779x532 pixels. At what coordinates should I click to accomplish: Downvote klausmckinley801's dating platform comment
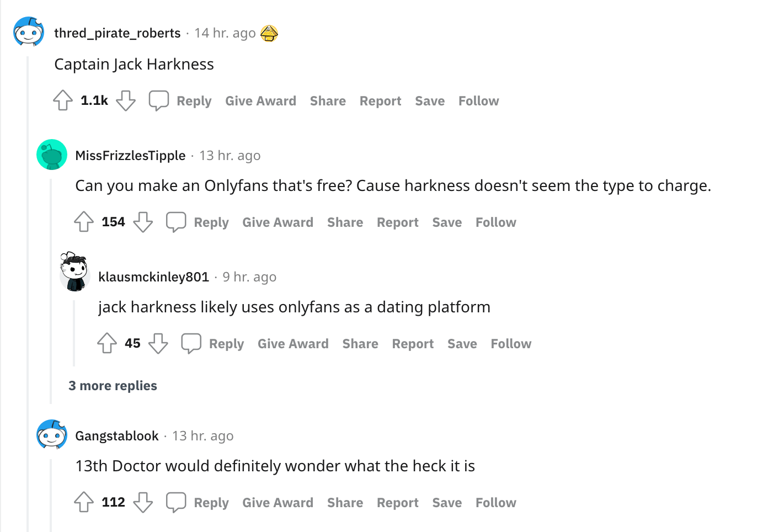(158, 344)
